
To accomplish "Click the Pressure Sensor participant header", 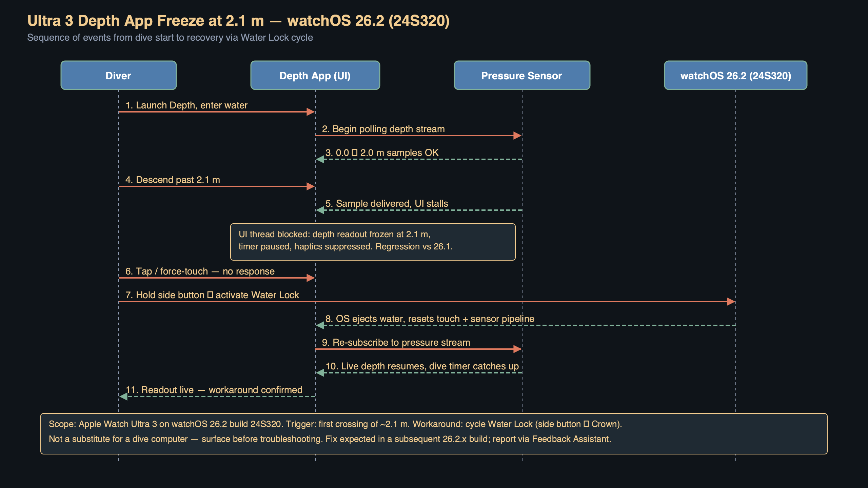I will click(521, 75).
